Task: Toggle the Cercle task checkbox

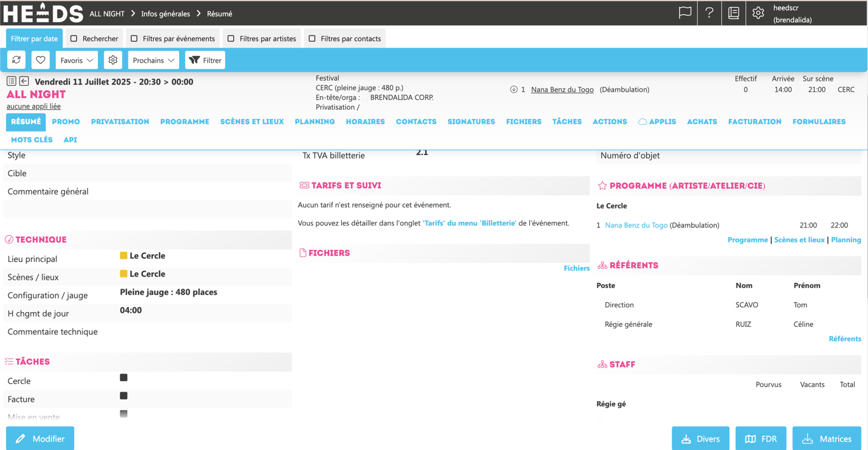Action: coord(124,378)
